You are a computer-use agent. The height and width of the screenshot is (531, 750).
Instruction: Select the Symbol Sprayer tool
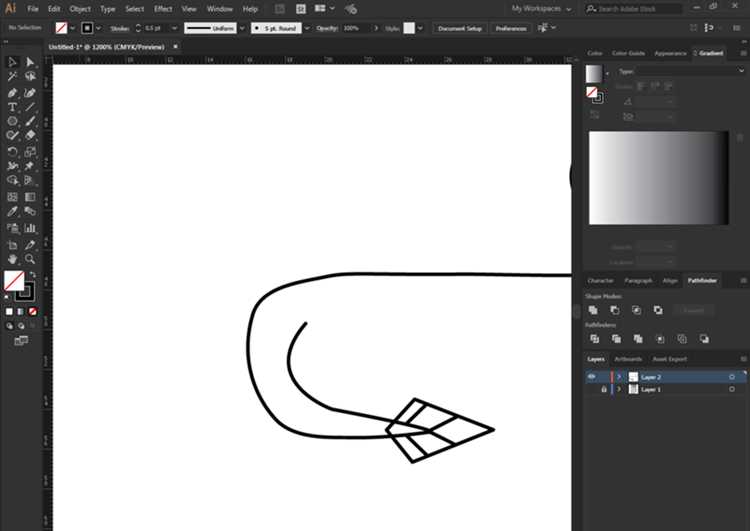(x=12, y=228)
